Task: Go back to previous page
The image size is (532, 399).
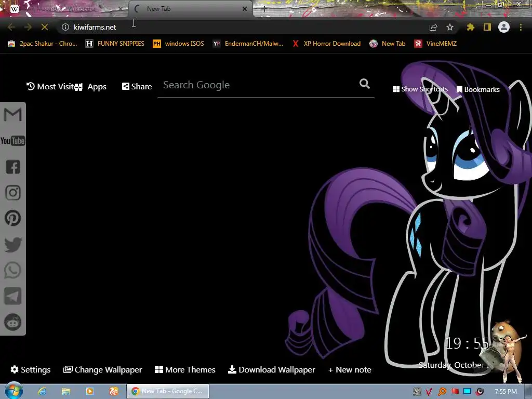Action: [11, 27]
